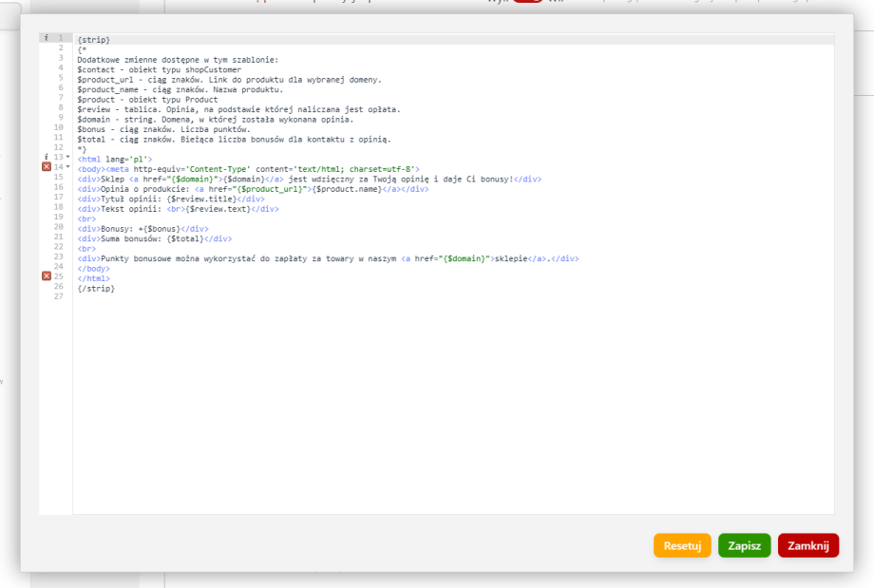Click line number 20 in the gutter
Viewport: 874px width, 588px height.
59,228
